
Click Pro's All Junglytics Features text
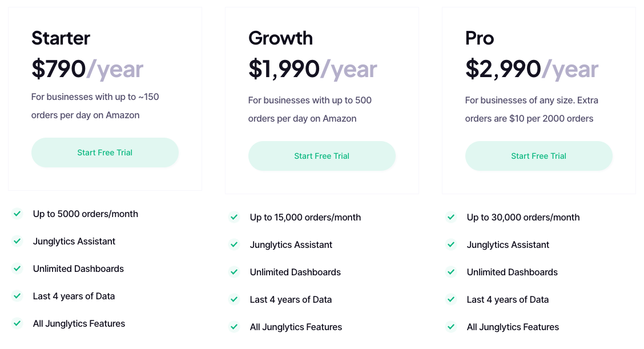(x=513, y=327)
